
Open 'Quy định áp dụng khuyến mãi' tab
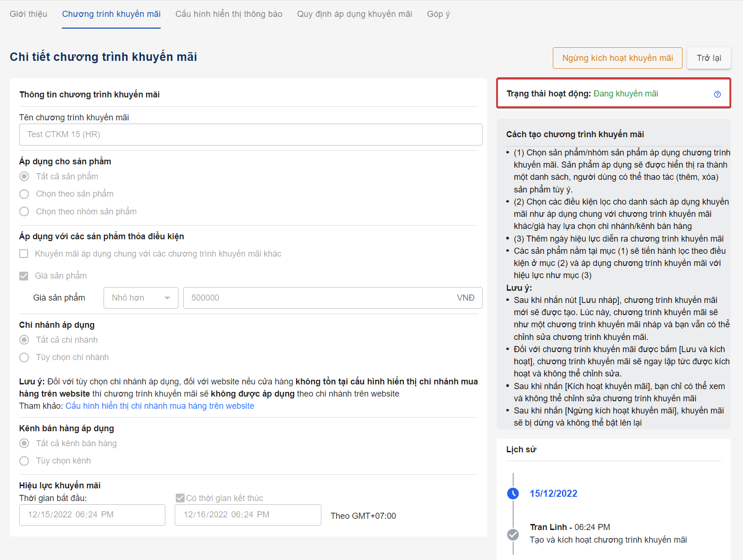coord(354,14)
